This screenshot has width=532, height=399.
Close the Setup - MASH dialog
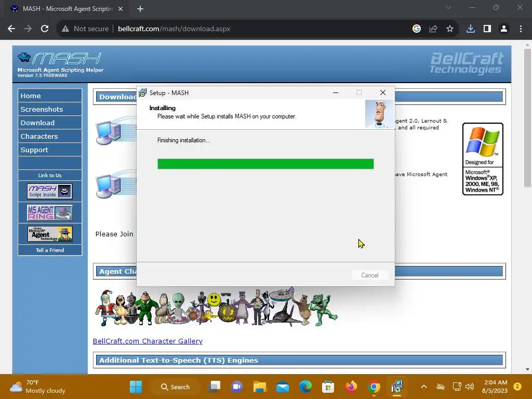pos(383,92)
